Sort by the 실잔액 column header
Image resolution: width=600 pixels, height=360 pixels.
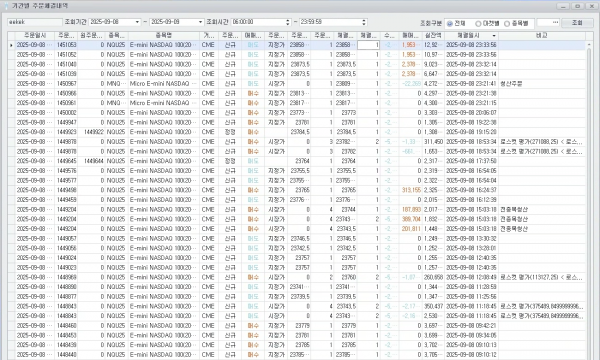coord(433,36)
